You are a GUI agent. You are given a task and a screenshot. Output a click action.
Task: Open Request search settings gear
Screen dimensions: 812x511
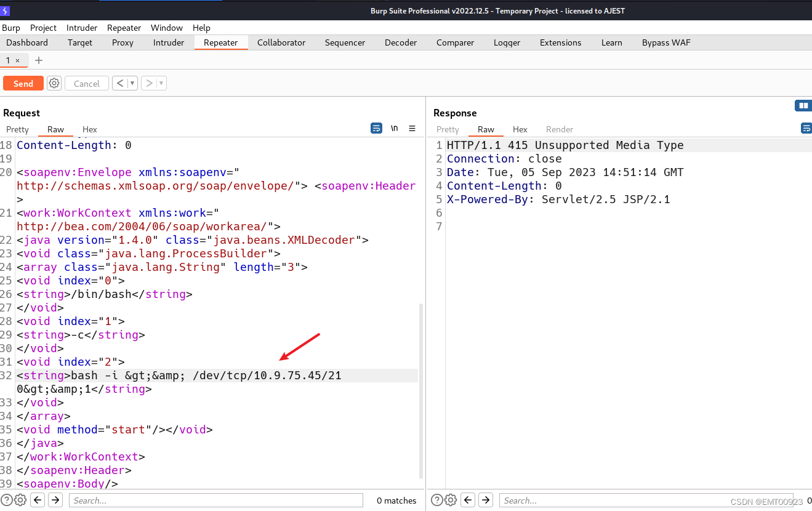tap(20, 500)
